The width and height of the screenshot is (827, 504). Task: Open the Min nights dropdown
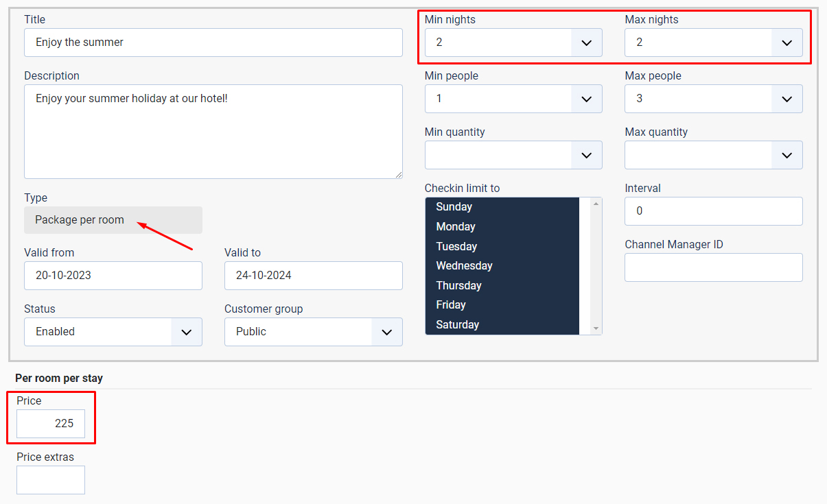coord(513,43)
